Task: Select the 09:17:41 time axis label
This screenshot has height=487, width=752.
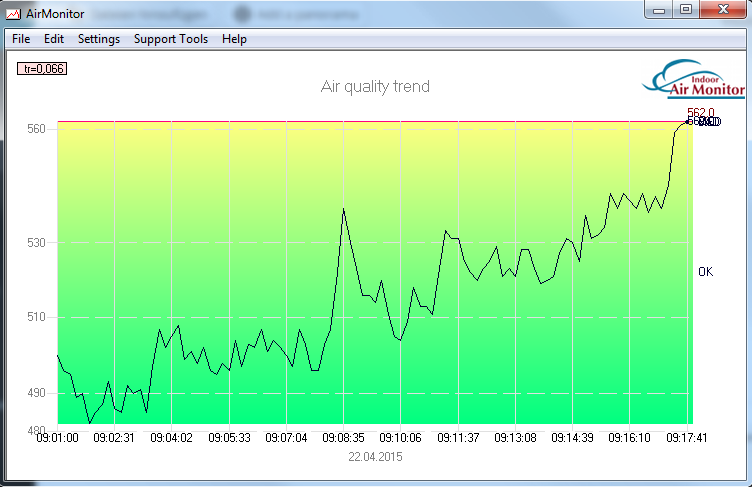Action: 687,438
